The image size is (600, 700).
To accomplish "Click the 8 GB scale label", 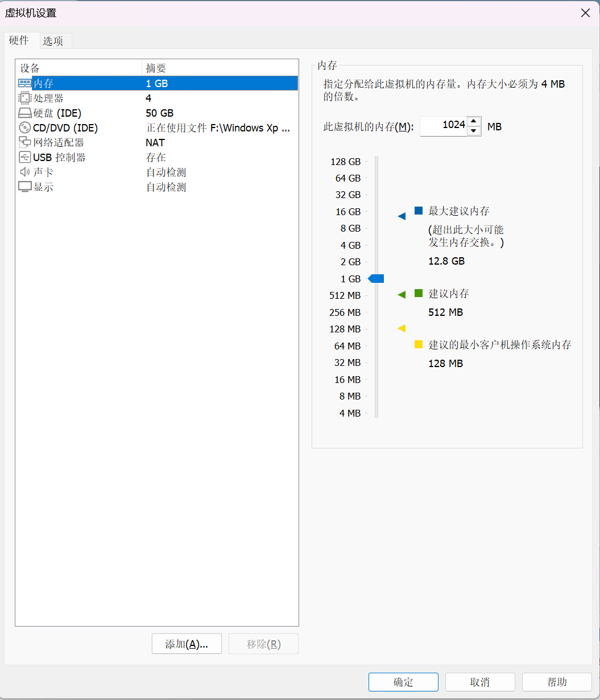I will [350, 228].
